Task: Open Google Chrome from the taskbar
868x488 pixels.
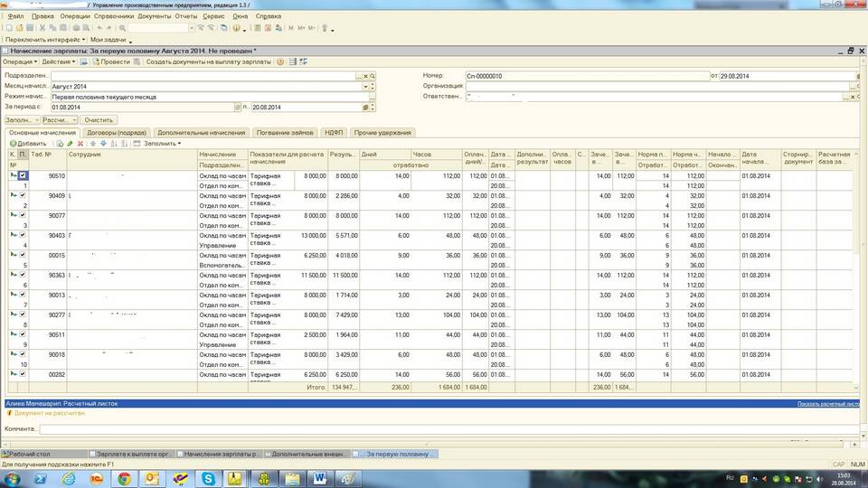Action: click(124, 478)
